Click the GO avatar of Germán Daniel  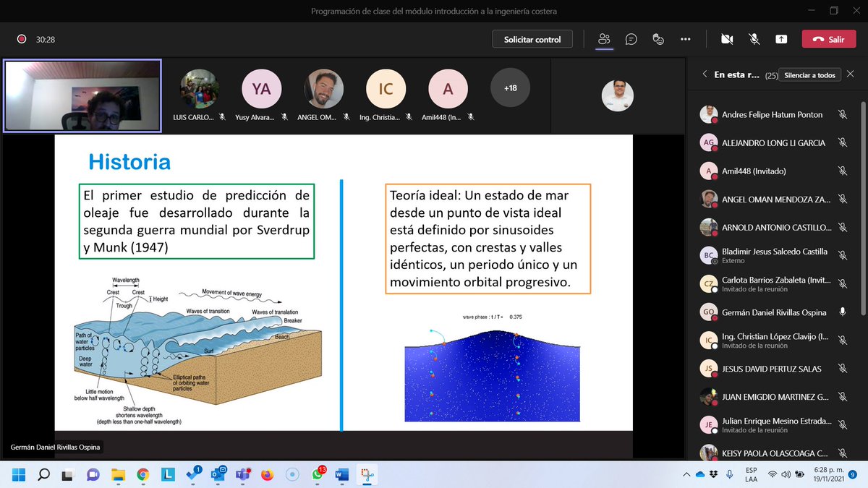coord(709,312)
